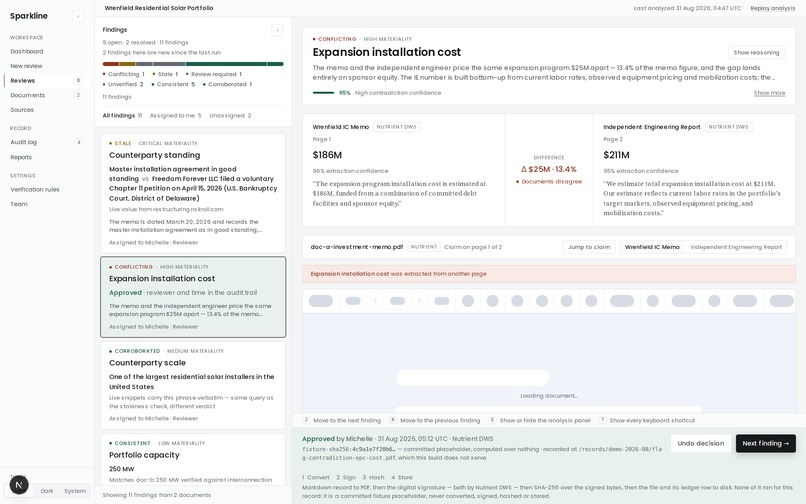Click the doc-a-investment-memo.pdf filename
The width and height of the screenshot is (806, 504).
coord(357,247)
